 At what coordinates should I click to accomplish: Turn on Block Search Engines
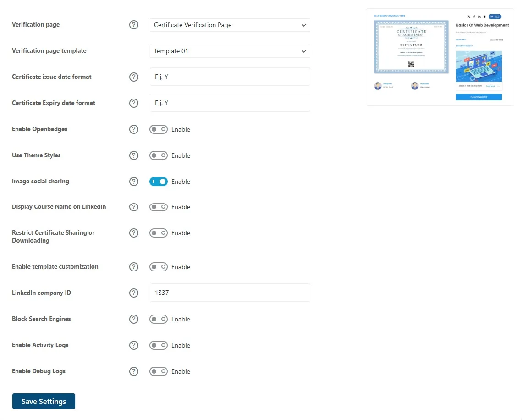158,319
